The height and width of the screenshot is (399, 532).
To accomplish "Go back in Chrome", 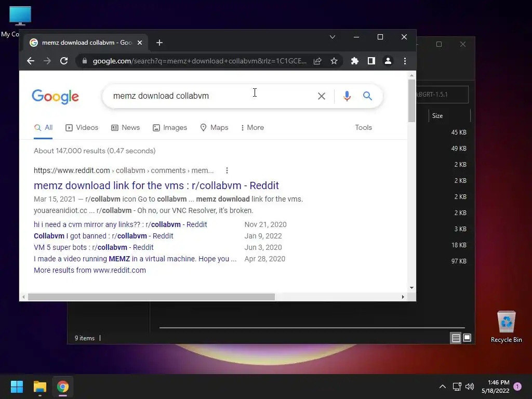I will point(31,61).
